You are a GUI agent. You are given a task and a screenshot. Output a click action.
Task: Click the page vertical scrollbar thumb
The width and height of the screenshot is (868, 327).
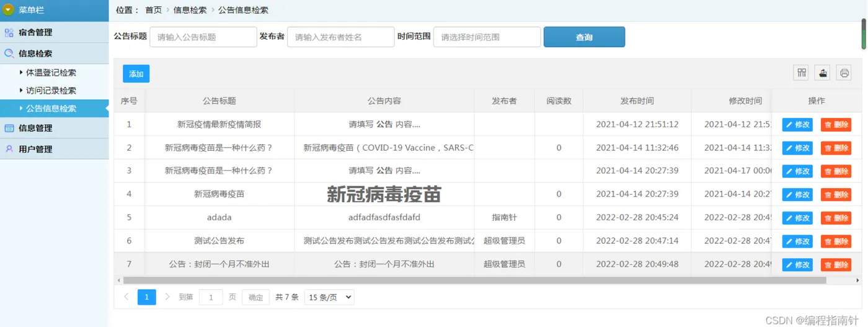tap(864, 34)
